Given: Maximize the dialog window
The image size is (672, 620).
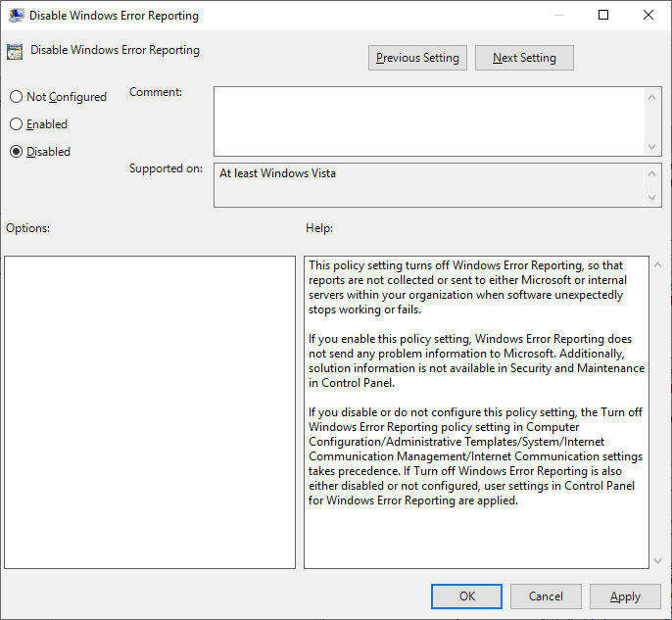Looking at the screenshot, I should pos(603,15).
